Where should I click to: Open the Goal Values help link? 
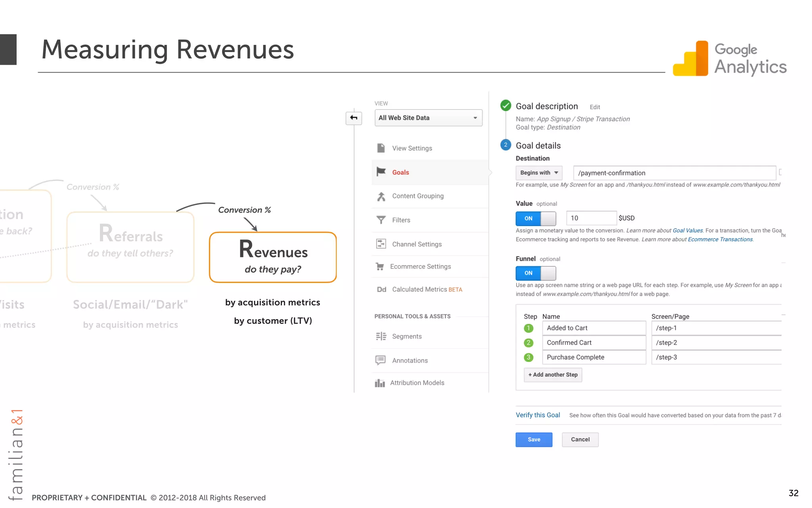[x=688, y=231]
